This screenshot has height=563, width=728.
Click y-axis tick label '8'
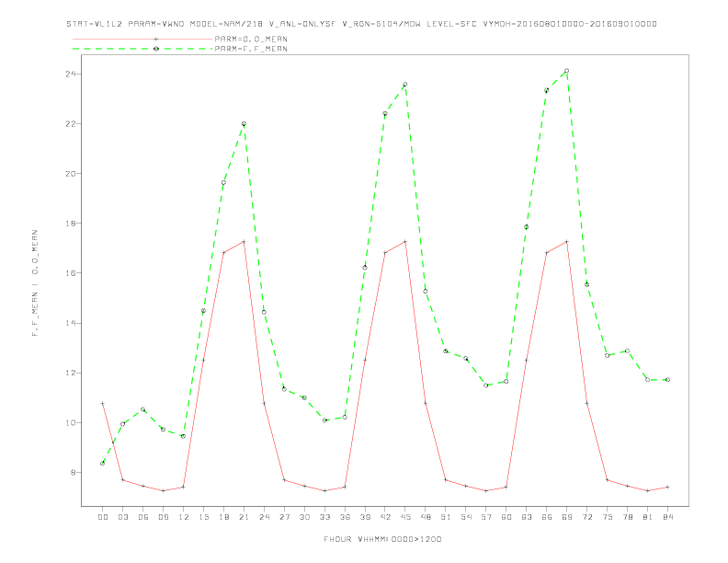pos(73,473)
